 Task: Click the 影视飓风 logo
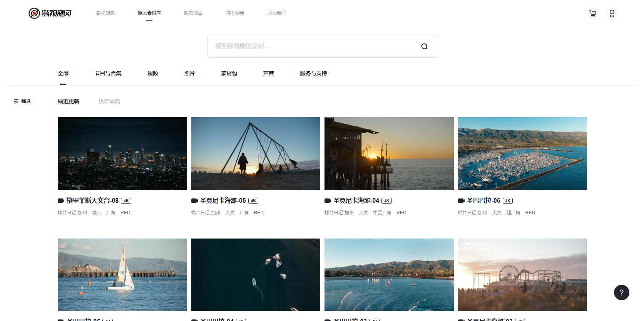[50, 13]
